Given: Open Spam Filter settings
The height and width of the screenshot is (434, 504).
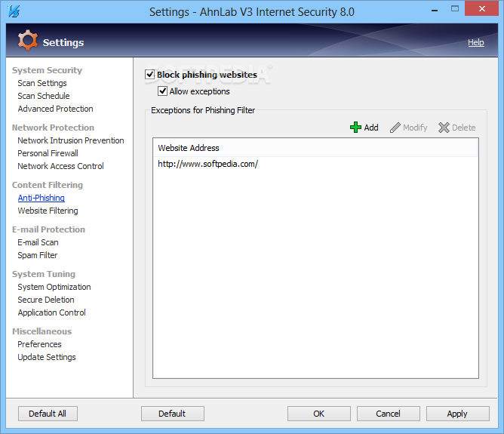Looking at the screenshot, I should tap(37, 255).
